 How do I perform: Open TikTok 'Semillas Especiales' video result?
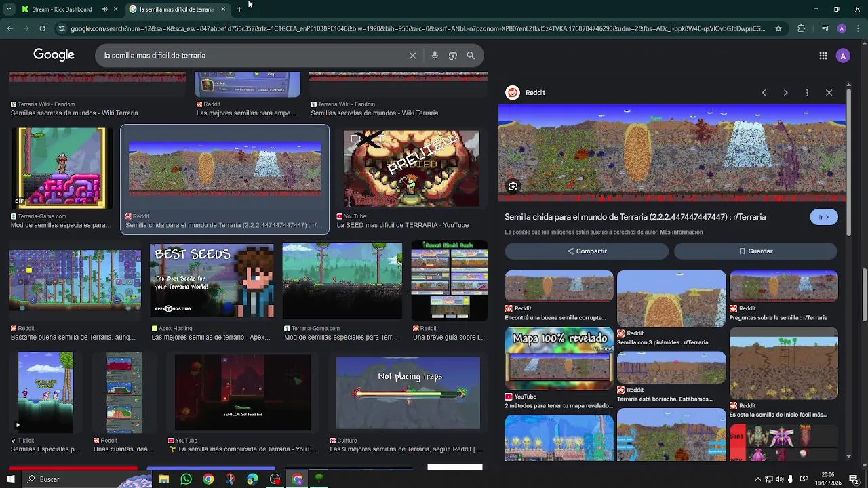coord(45,393)
